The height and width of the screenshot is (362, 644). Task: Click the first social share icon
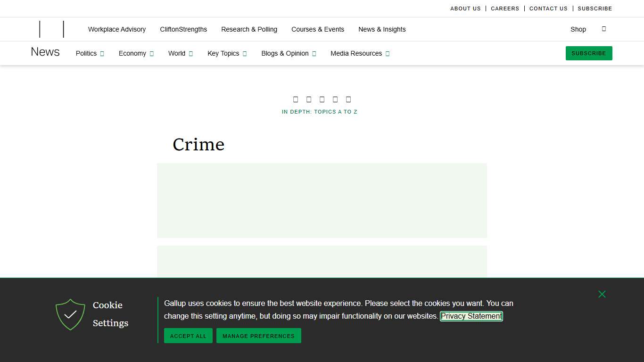point(296,99)
